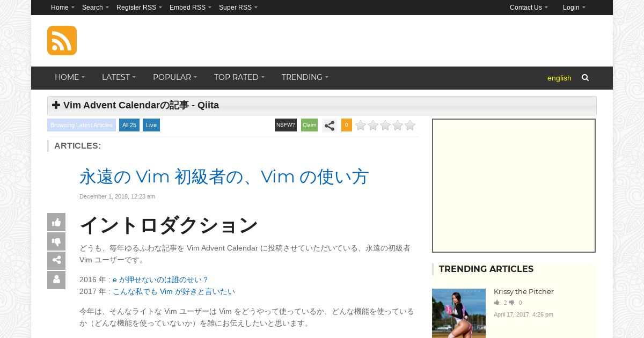Click the user profile icon in article sidebar

[x=56, y=280]
